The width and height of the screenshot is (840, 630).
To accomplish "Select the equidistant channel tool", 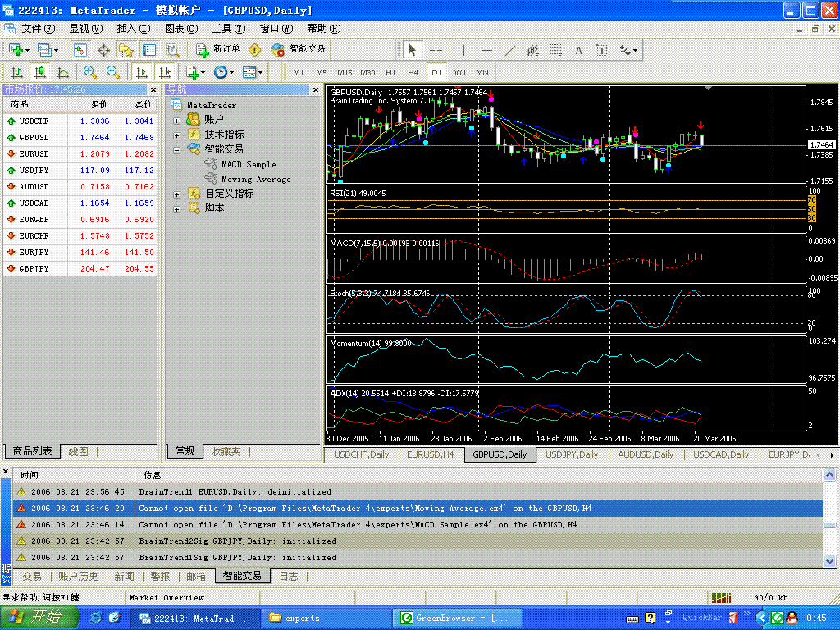I will tap(532, 50).
